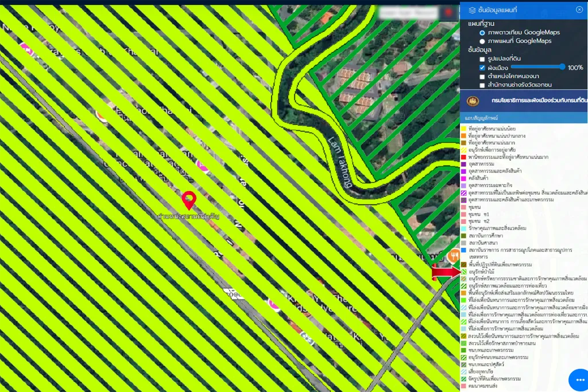This screenshot has width=588, height=392.
Task: Click the orange restaurant marker on map
Action: tap(453, 255)
